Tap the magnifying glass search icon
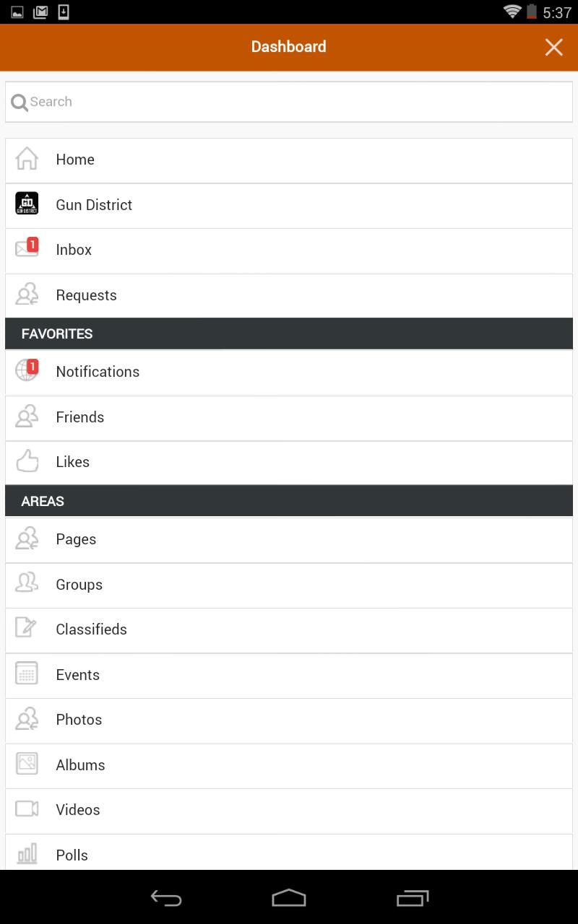578x924 pixels. click(20, 103)
